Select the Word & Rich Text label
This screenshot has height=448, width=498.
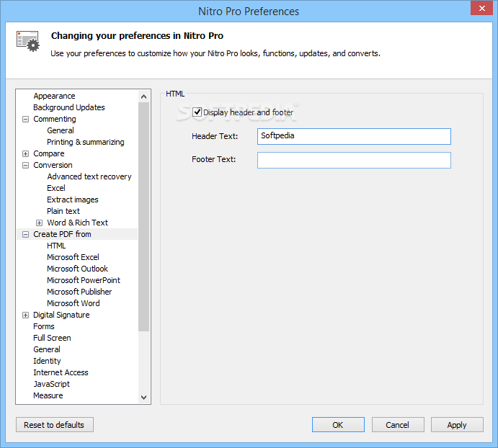click(78, 223)
